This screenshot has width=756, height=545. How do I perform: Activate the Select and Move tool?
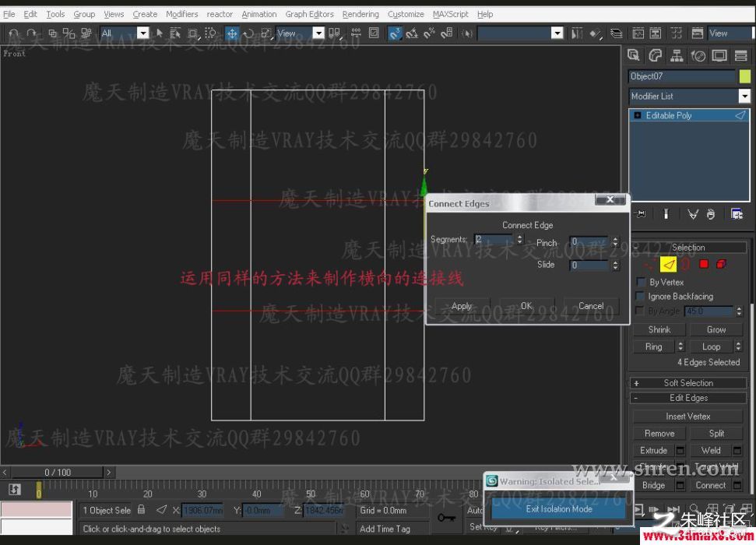pyautogui.click(x=232, y=33)
